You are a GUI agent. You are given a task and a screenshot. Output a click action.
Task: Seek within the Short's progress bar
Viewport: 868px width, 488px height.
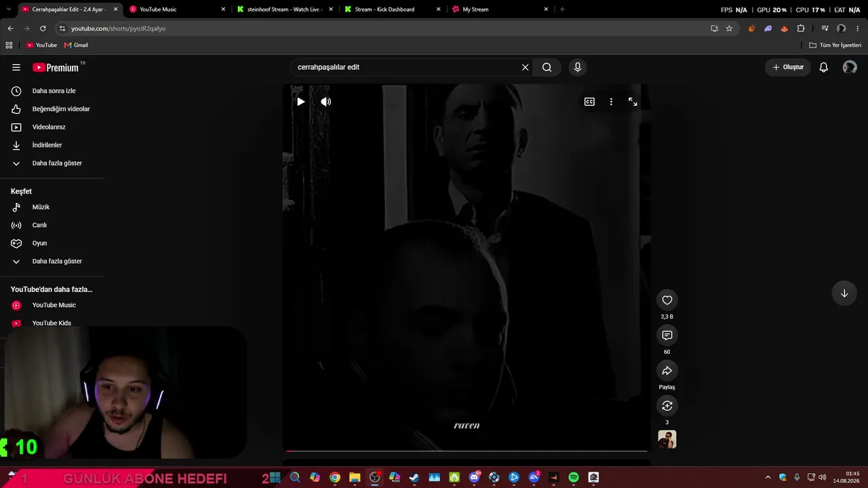pyautogui.click(x=467, y=451)
